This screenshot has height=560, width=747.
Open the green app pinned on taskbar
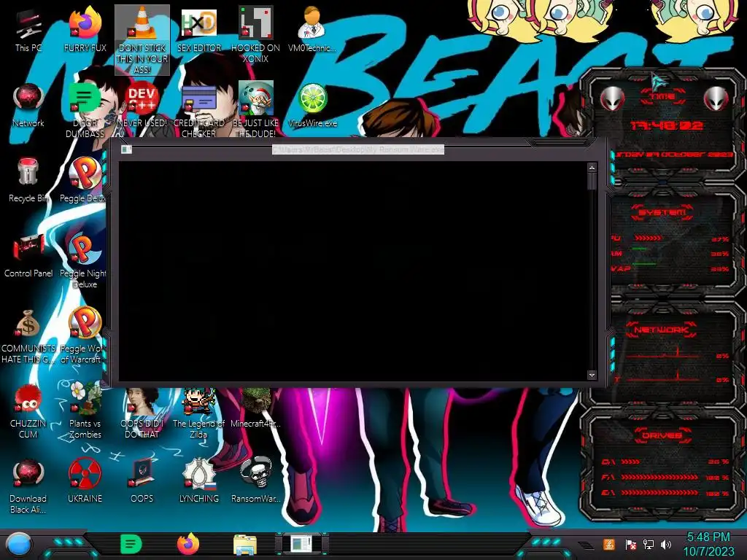coord(131,544)
